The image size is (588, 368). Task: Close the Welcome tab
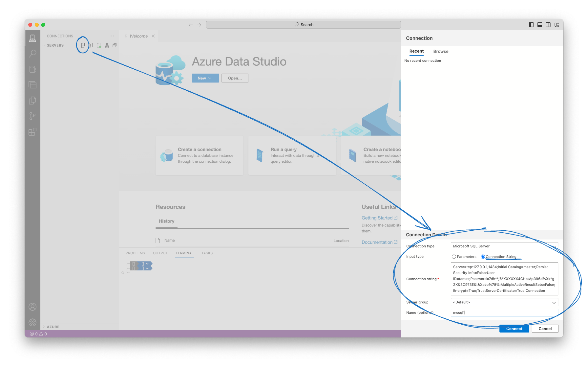[153, 36]
